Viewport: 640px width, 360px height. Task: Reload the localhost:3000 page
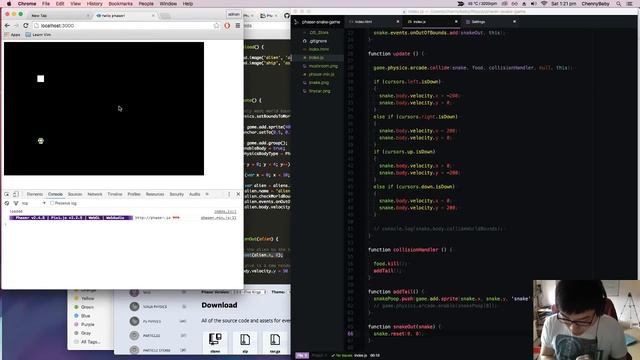(x=26, y=25)
